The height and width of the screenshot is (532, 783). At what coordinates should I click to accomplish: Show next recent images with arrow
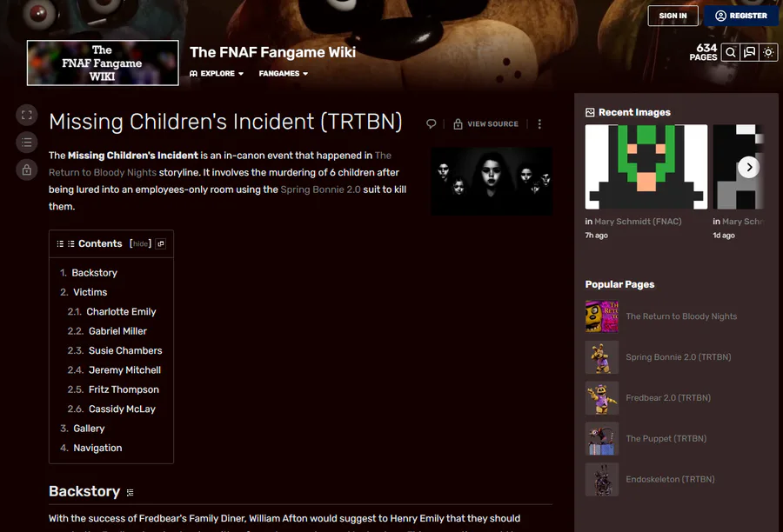pyautogui.click(x=749, y=167)
